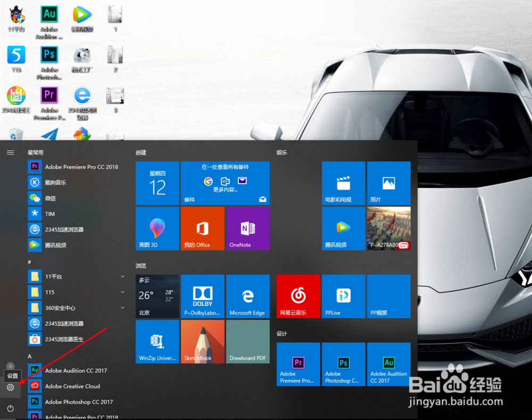532x420 pixels.
Task: Launch the Microsoft Edge tile
Action: click(248, 297)
